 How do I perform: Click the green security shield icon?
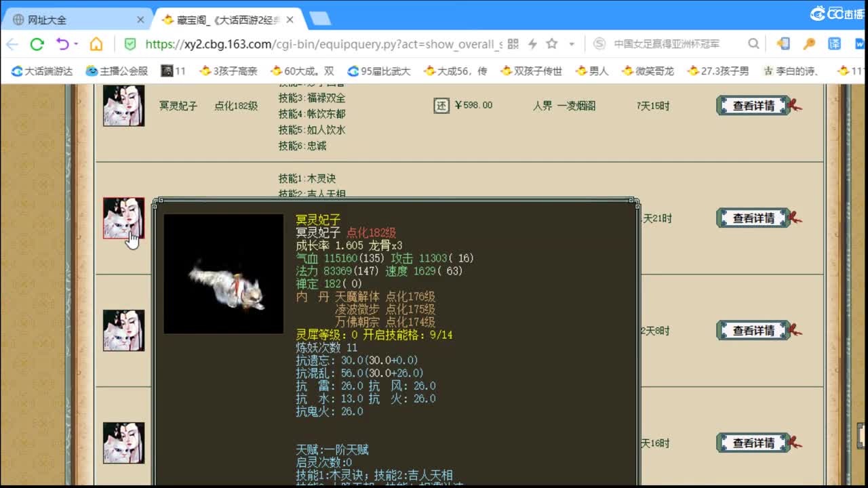point(130,44)
